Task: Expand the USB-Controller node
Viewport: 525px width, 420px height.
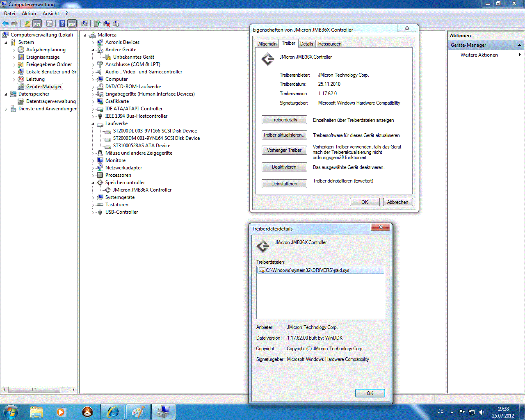Action: point(93,212)
